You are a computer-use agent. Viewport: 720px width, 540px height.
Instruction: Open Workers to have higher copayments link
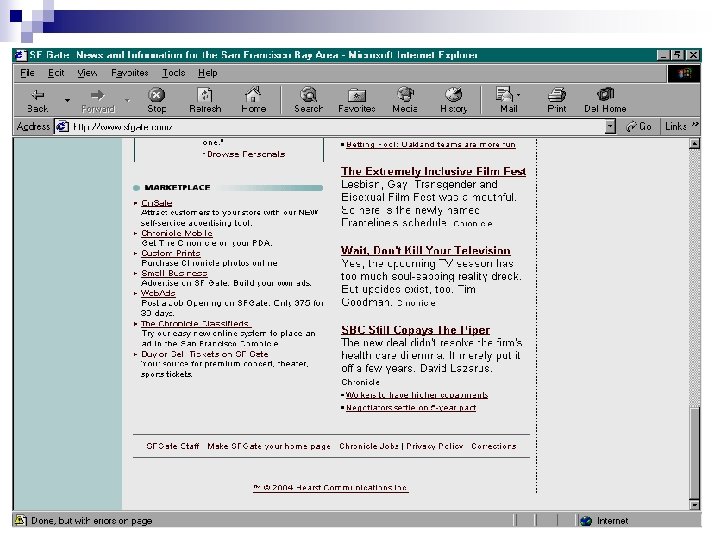(417, 395)
